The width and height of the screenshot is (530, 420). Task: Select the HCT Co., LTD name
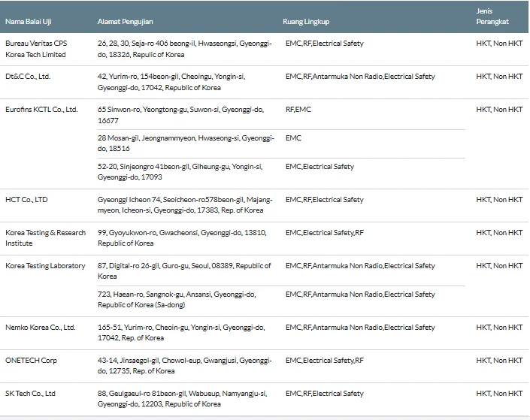(26, 199)
